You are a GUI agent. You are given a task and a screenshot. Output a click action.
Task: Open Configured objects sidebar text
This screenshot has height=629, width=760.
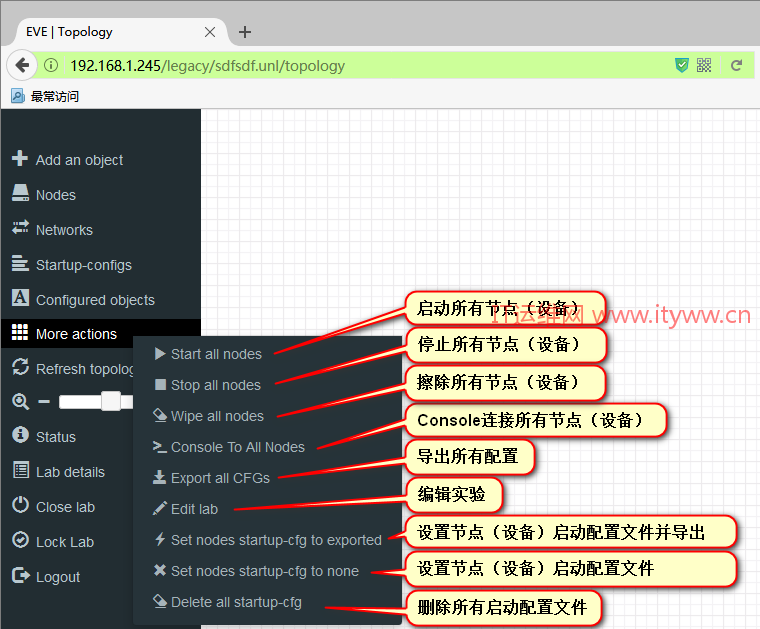point(95,300)
